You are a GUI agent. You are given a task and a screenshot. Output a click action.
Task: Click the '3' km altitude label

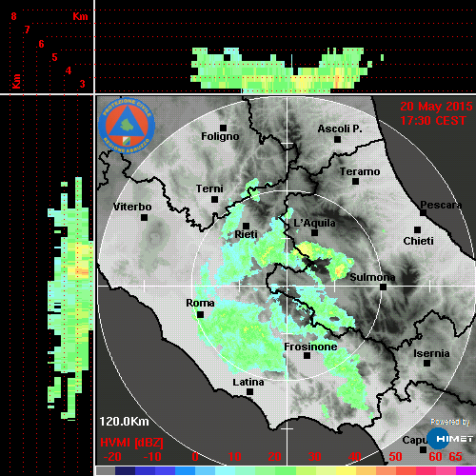(x=82, y=84)
